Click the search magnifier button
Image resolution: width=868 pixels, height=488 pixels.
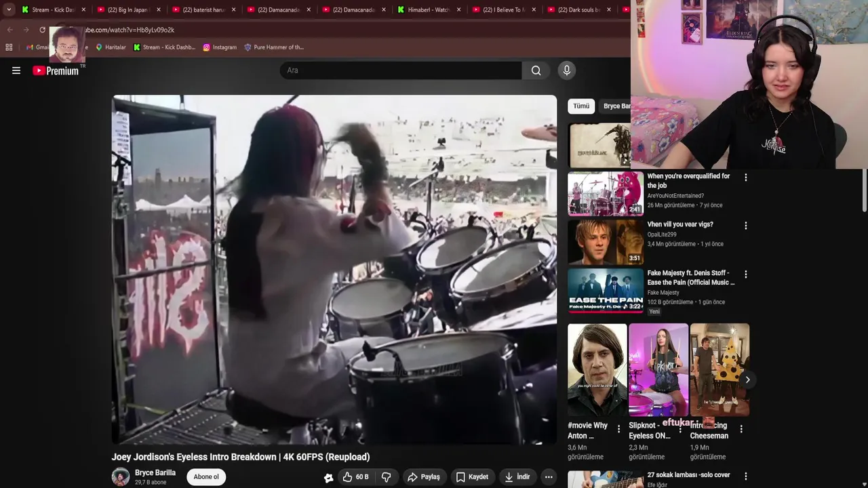tap(536, 70)
